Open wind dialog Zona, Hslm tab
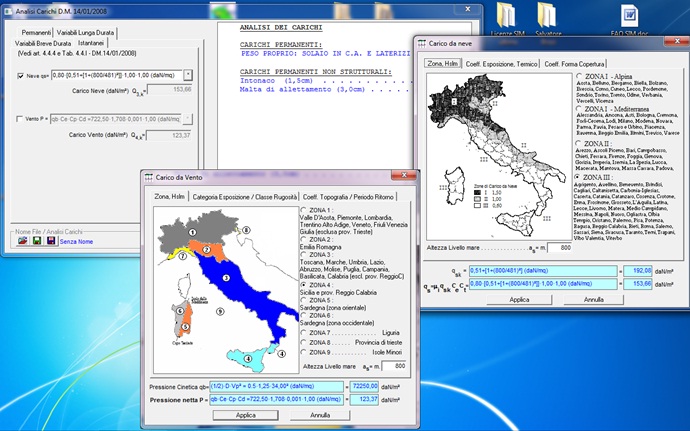The height and width of the screenshot is (431, 690). click(169, 196)
